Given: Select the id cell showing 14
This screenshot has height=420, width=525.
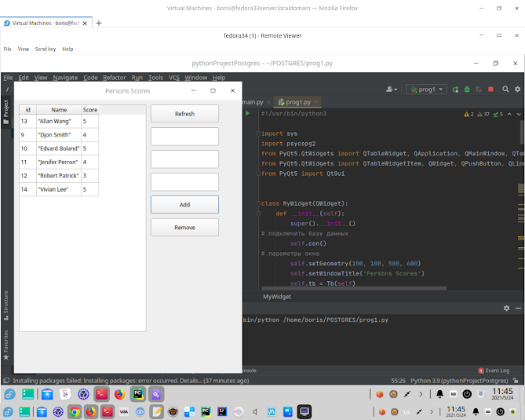Looking at the screenshot, I should (27, 189).
